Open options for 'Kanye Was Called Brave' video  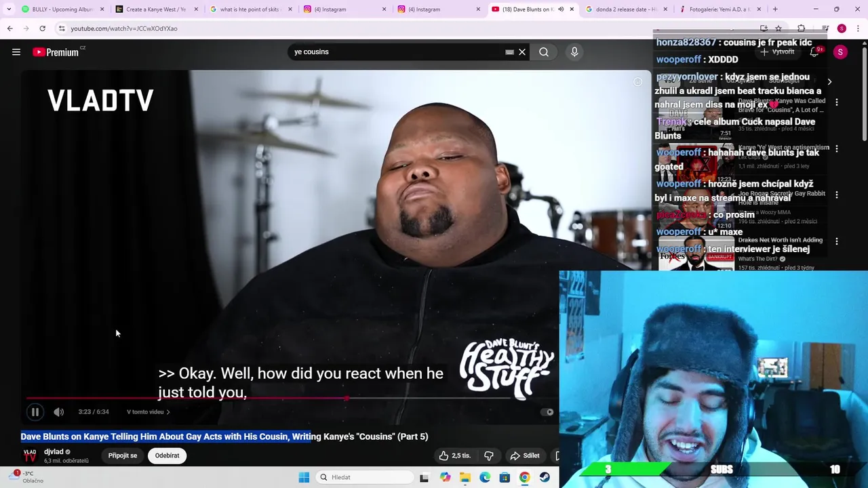click(837, 102)
